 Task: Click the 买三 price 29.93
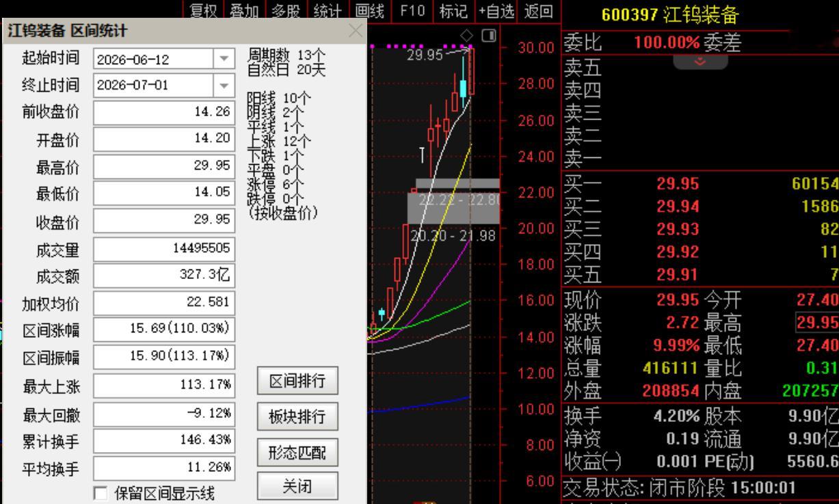point(678,229)
